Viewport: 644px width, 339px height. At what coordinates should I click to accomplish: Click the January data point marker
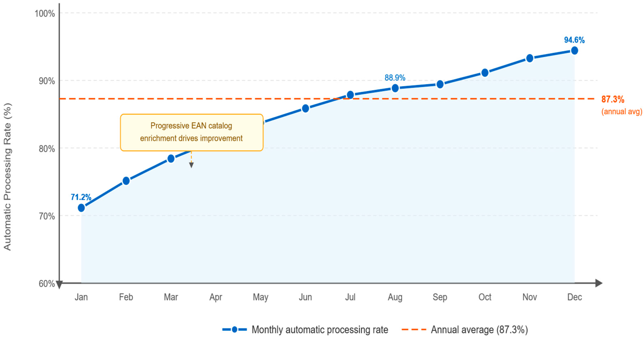click(x=81, y=208)
